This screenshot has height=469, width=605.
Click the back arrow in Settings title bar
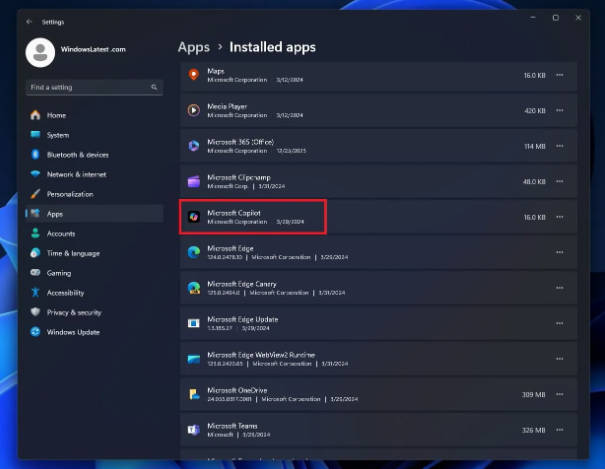click(29, 22)
